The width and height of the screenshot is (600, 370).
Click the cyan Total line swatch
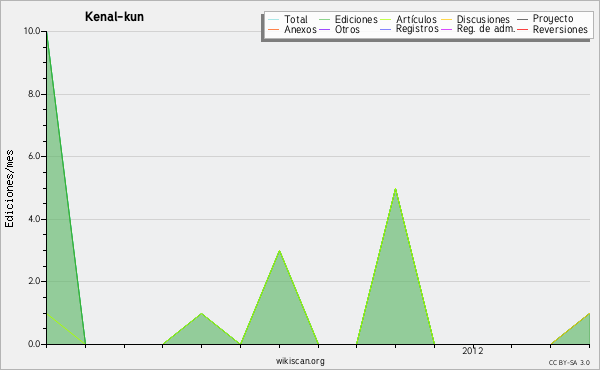click(274, 20)
